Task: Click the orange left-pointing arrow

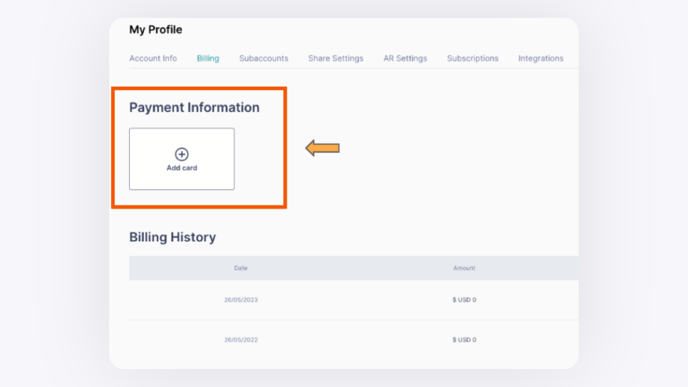Action: tap(322, 148)
